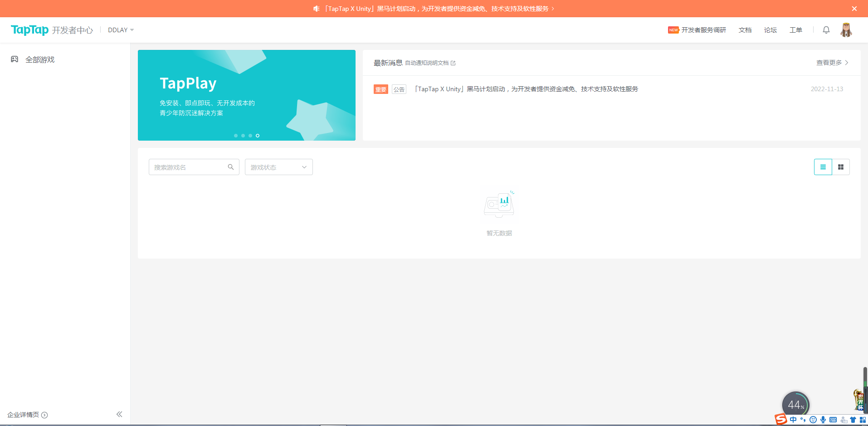Click the search magnifier in the game search box
The image size is (868, 426).
231,167
